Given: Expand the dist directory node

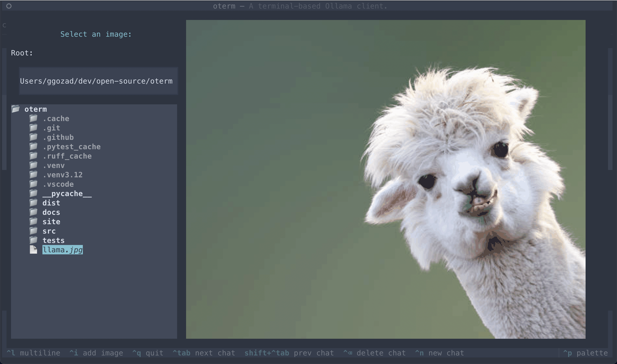Looking at the screenshot, I should point(51,203).
